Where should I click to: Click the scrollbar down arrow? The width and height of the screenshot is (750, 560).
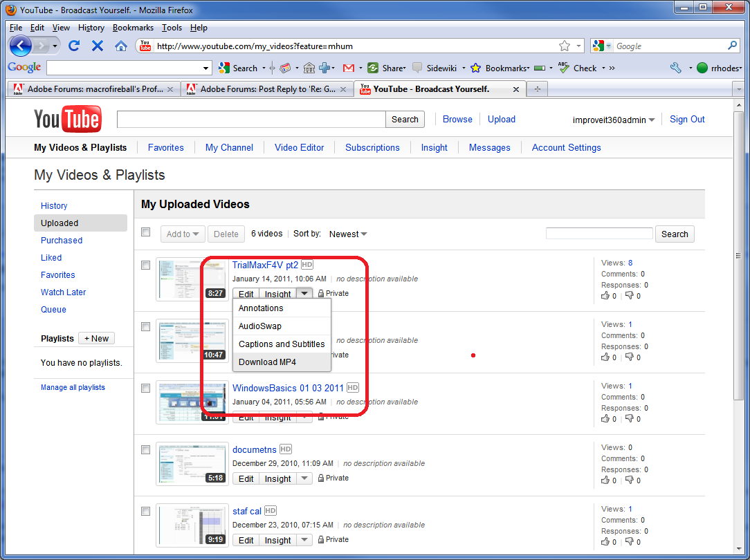pyautogui.click(x=738, y=549)
